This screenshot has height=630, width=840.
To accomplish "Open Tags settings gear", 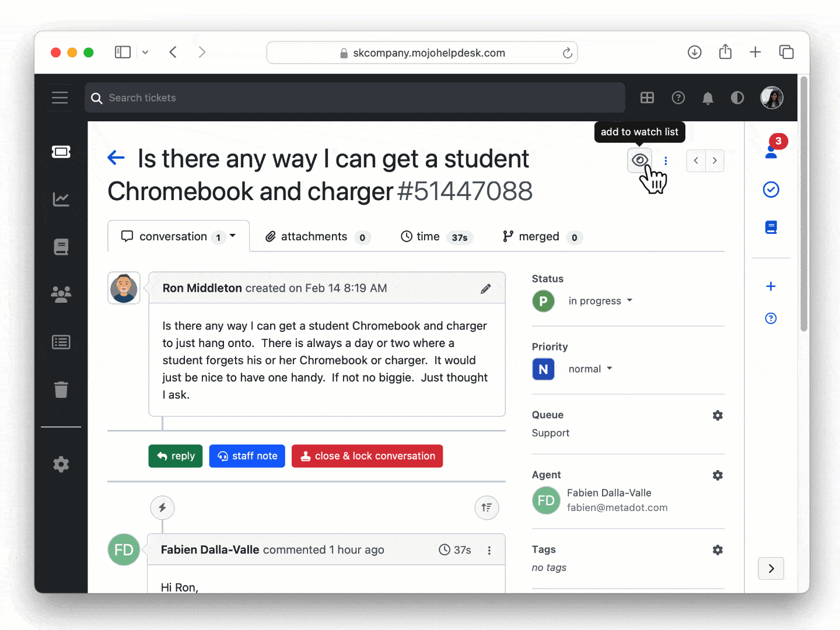I will pyautogui.click(x=717, y=550).
